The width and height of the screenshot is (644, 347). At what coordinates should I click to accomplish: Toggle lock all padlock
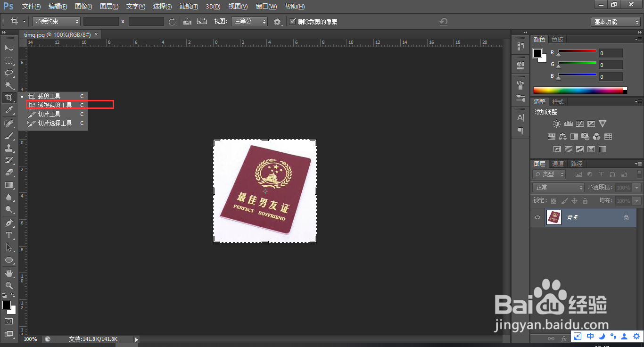585,201
